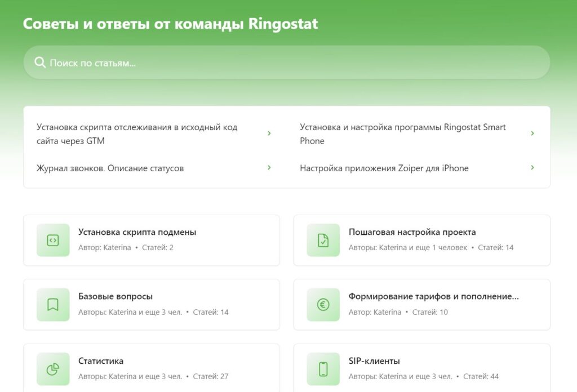Click text 'Авторы: Katerina и еще 1 человек'
The image size is (577, 392).
tap(408, 247)
